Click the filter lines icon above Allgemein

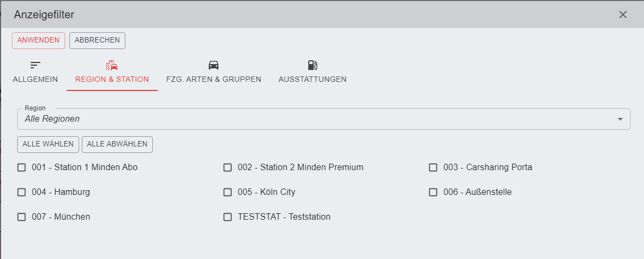click(36, 65)
